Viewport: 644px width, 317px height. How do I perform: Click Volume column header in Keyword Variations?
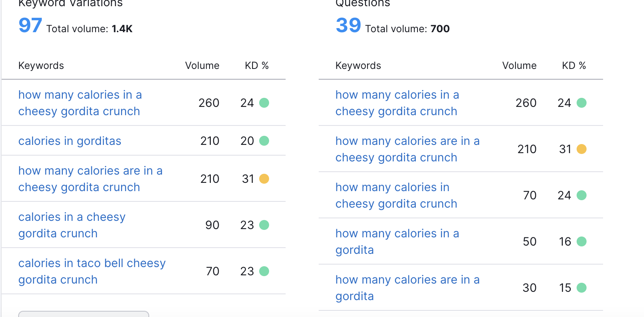[x=202, y=66]
